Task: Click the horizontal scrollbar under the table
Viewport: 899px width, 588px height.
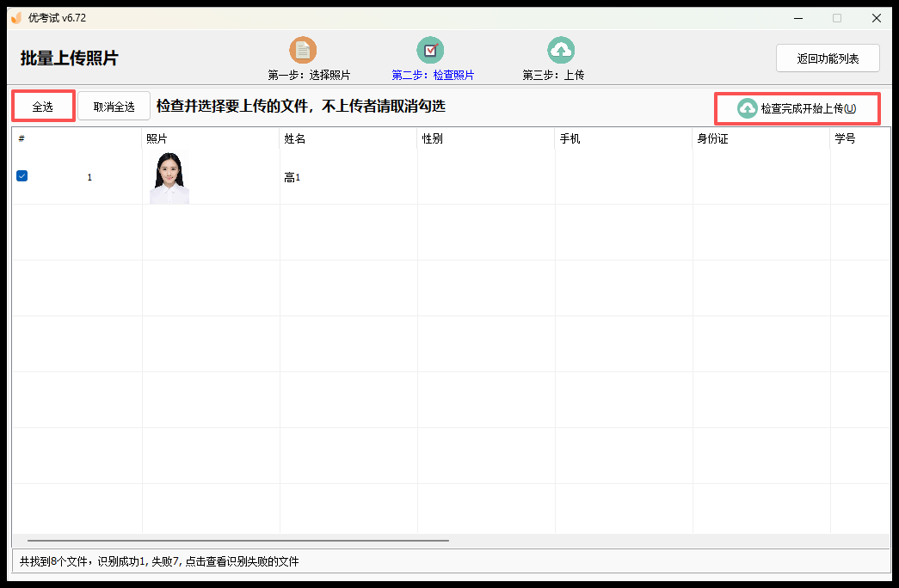Action: click(238, 541)
